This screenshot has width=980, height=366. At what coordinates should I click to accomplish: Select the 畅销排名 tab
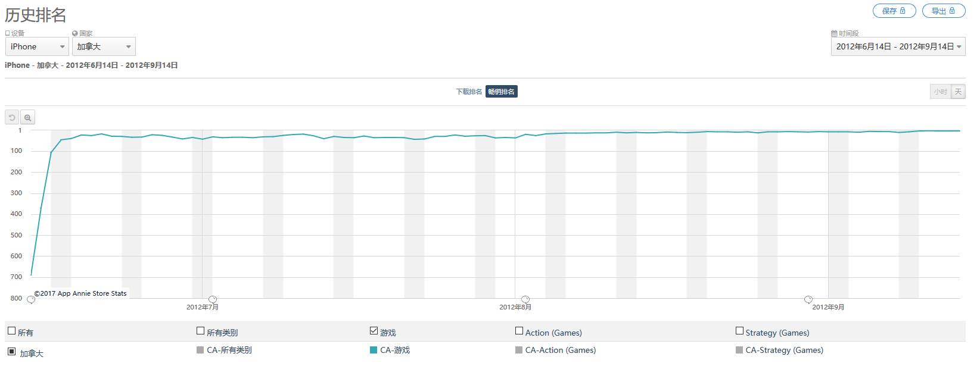(x=501, y=92)
